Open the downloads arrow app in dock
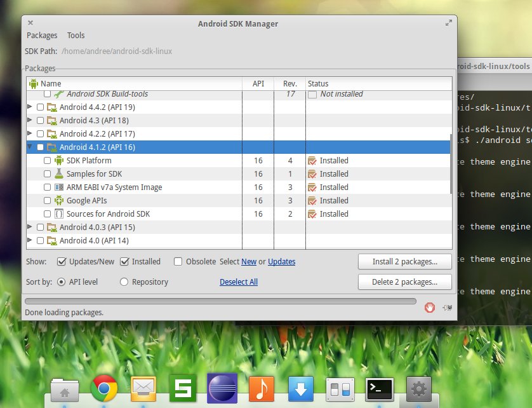Image resolution: width=532 pixels, height=408 pixels. coord(301,389)
